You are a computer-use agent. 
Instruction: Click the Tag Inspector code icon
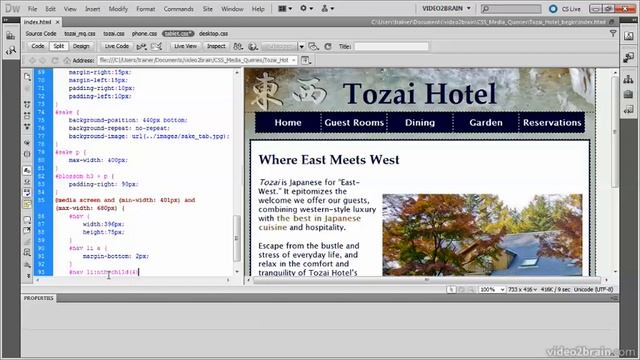tap(10, 51)
